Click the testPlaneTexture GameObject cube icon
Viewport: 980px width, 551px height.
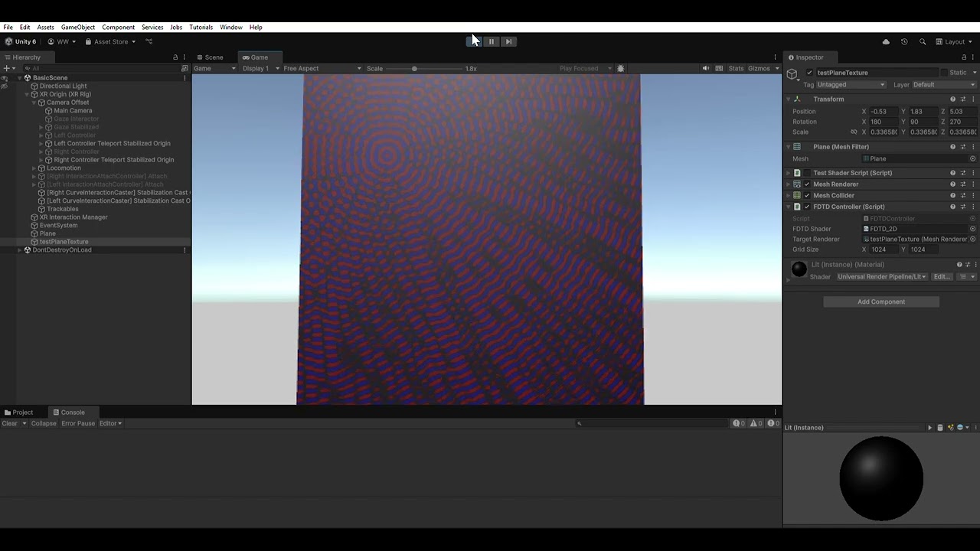[792, 73]
